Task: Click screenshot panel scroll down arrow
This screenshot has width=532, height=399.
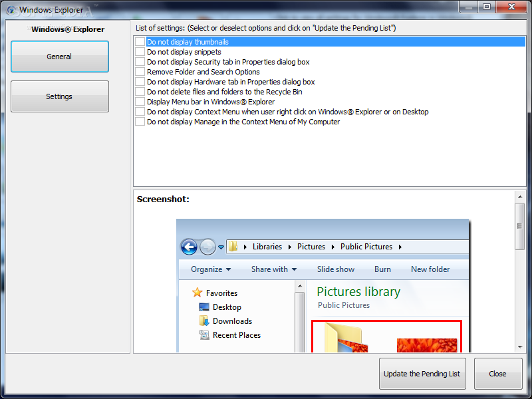Action: click(x=520, y=346)
